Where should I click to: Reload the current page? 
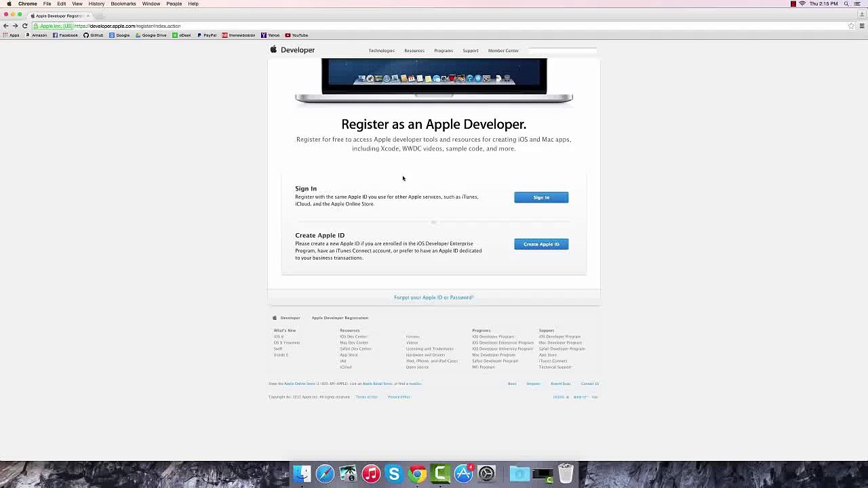24,26
